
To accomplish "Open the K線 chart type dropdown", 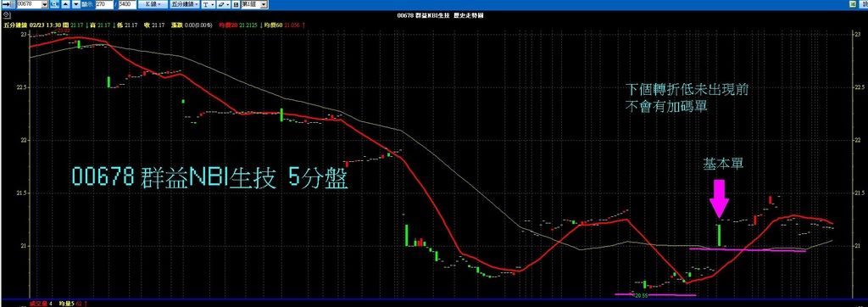I will (x=153, y=4).
